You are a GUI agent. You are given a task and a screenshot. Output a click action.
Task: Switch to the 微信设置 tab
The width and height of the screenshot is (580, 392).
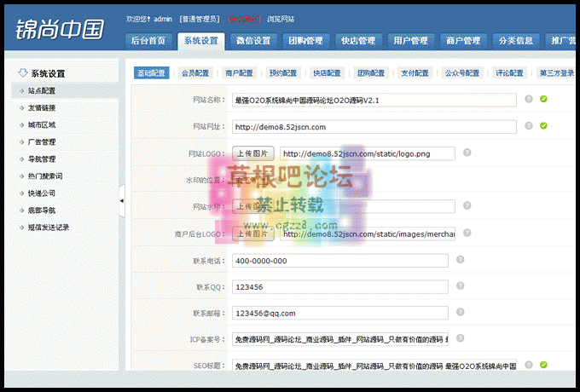[253, 41]
